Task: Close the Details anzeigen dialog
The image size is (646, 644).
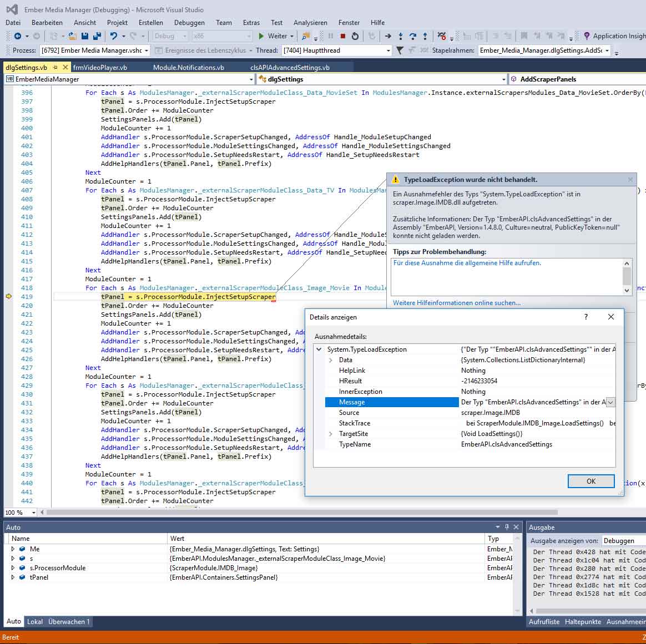Action: pos(611,317)
